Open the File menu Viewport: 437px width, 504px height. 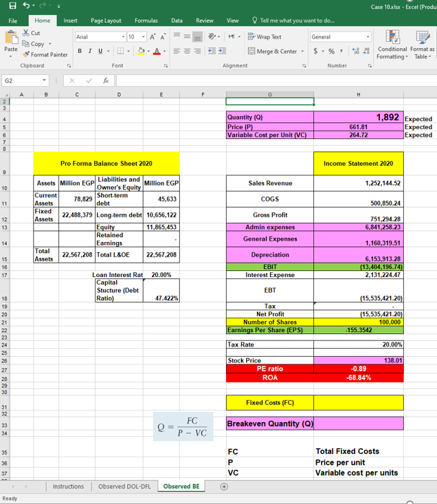(x=13, y=21)
